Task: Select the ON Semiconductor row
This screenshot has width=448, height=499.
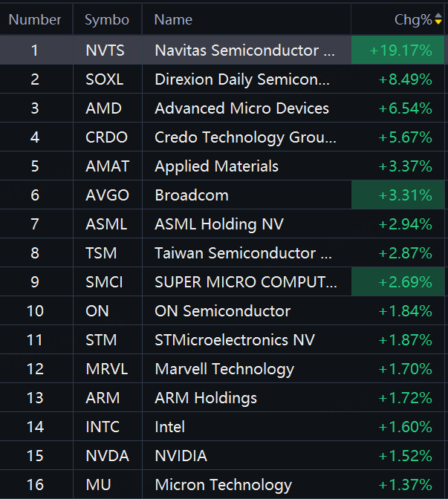Action: (x=222, y=310)
